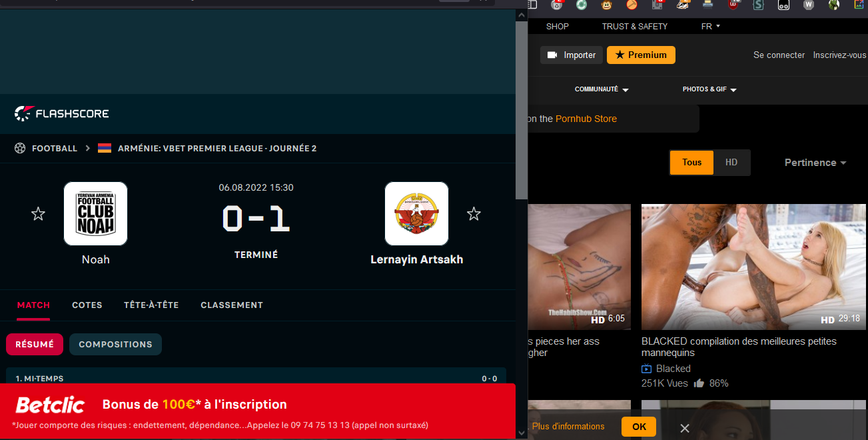Viewport: 868px width, 440px height.
Task: Open the Club Noah team crest
Action: point(95,214)
